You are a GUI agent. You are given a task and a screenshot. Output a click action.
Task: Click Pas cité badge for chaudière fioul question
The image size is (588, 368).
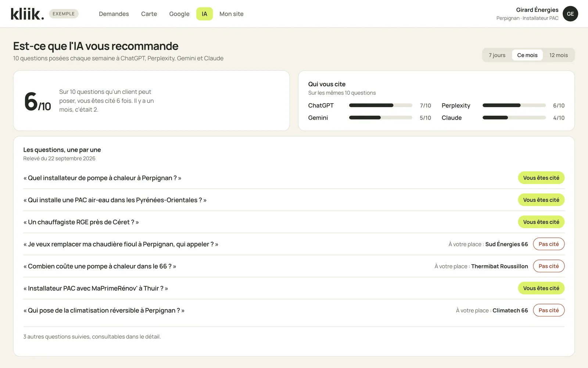[x=549, y=244]
